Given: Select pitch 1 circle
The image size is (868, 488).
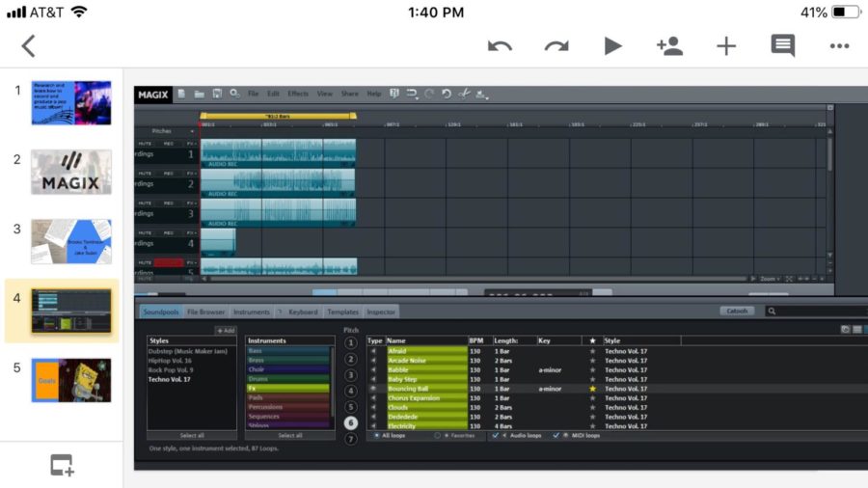Looking at the screenshot, I should (350, 343).
